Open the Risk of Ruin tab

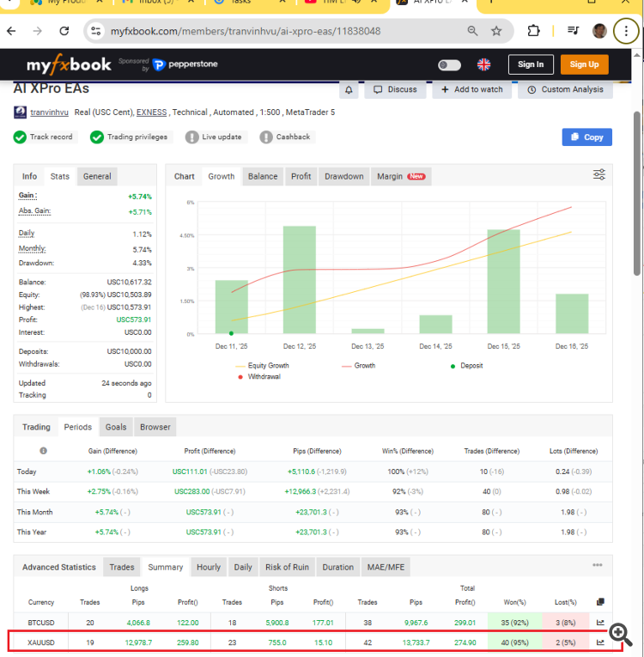[x=287, y=567]
